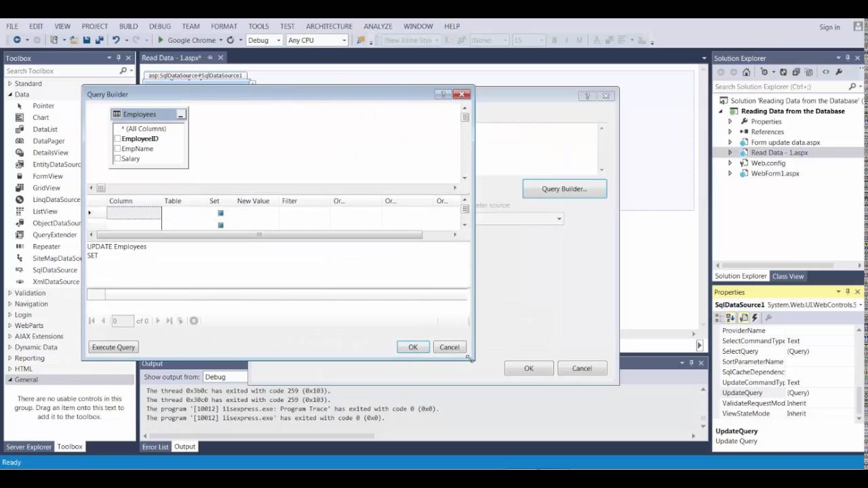Click the help question mark in Query Builder

(x=443, y=94)
